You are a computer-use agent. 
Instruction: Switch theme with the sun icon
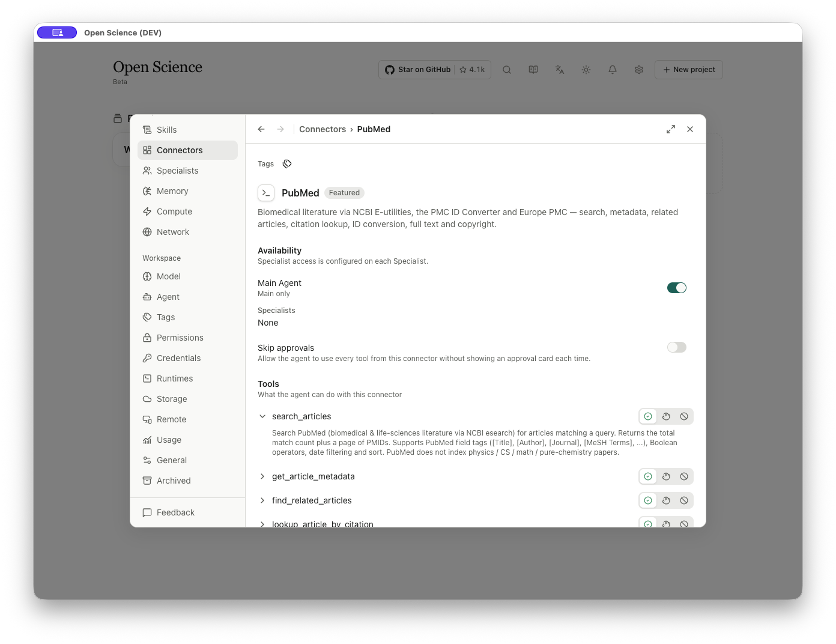(586, 70)
